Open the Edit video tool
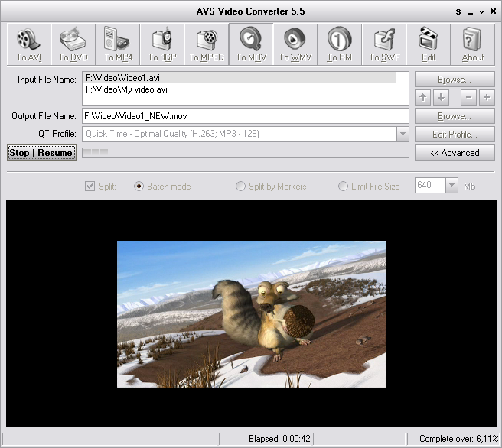This screenshot has width=502, height=448. (429, 44)
